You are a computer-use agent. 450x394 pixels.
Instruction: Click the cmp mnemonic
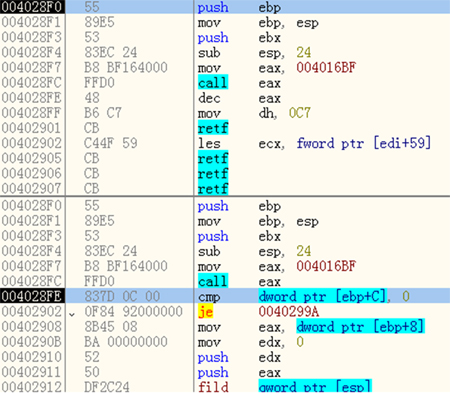(209, 297)
